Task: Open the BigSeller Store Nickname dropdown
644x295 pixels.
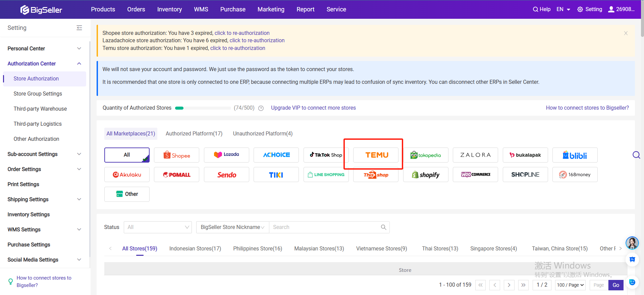Action: [x=232, y=227]
